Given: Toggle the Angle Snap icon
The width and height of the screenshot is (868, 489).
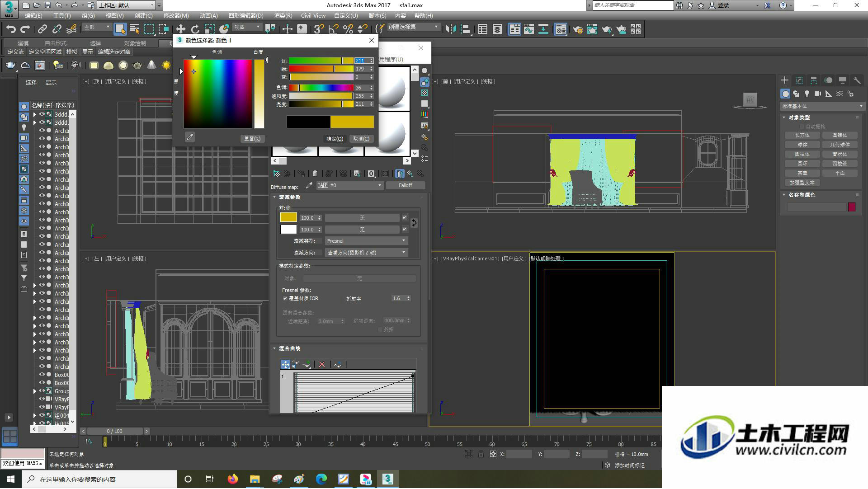Looking at the screenshot, I should tap(333, 29).
